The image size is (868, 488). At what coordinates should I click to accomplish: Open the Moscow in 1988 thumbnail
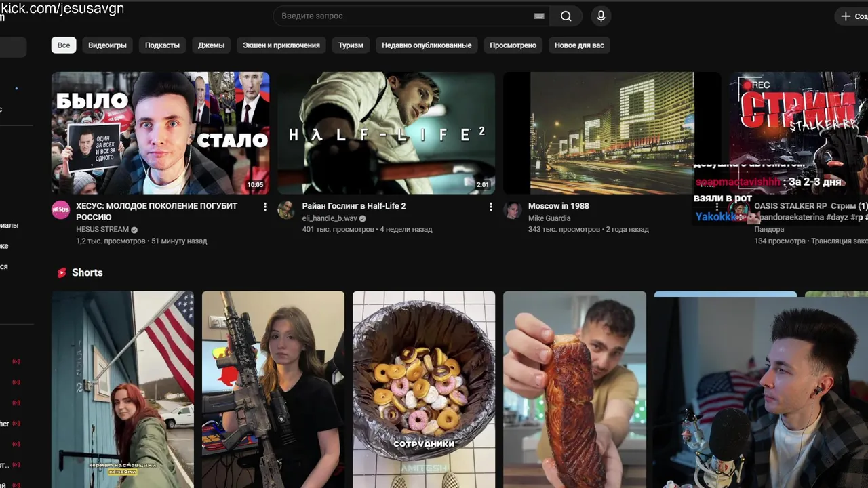click(x=612, y=133)
